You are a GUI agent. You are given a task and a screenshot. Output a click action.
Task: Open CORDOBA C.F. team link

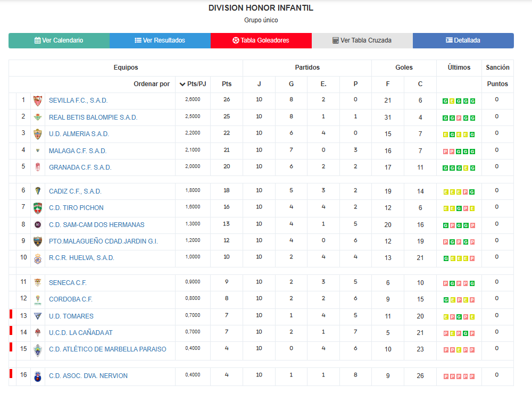[x=71, y=299]
